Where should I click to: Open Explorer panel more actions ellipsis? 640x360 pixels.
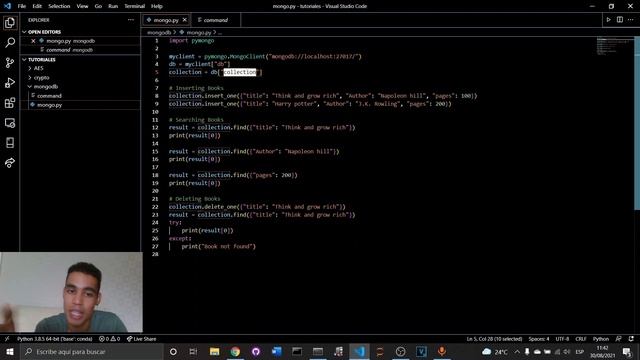tap(131, 20)
